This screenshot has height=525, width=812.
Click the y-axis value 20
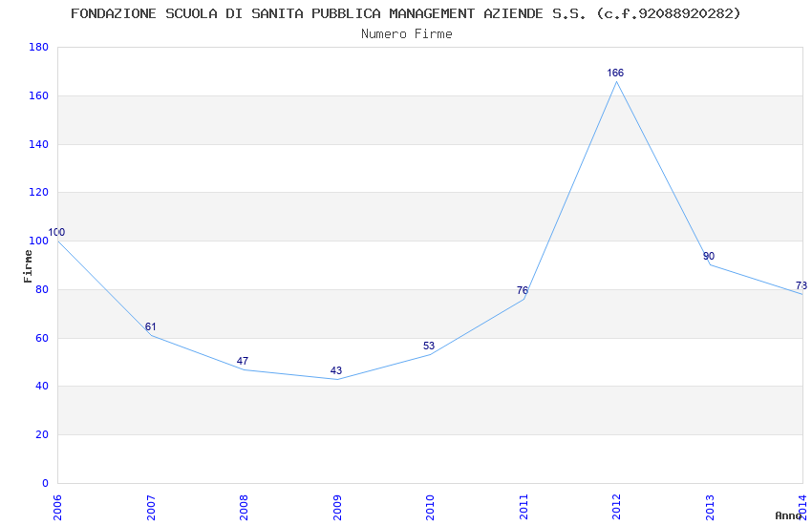[42, 435]
